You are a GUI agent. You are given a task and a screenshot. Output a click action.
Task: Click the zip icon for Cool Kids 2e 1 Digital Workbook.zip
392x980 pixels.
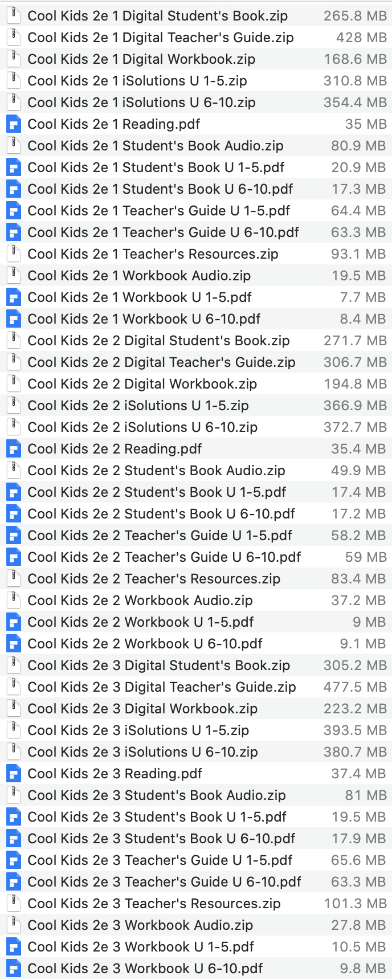[x=13, y=59]
